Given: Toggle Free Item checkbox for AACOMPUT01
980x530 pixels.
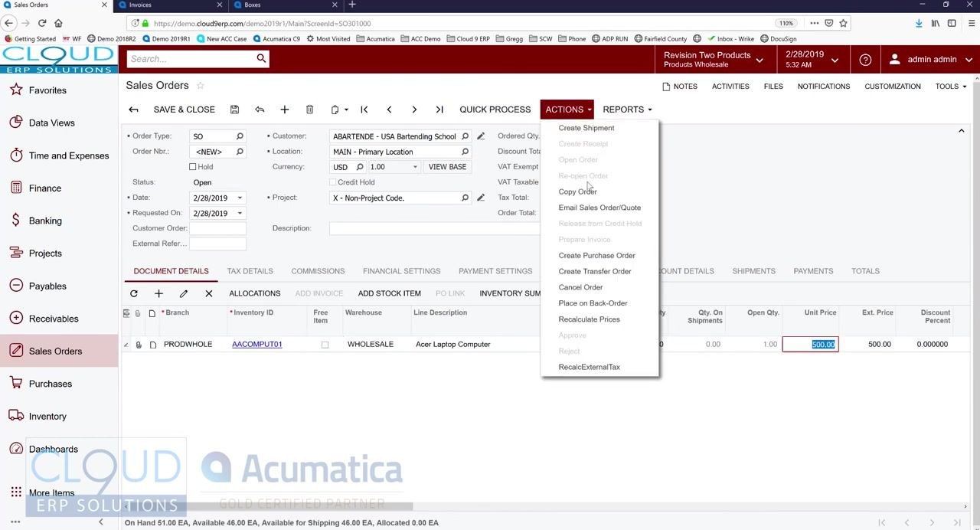Looking at the screenshot, I should pyautogui.click(x=325, y=345).
